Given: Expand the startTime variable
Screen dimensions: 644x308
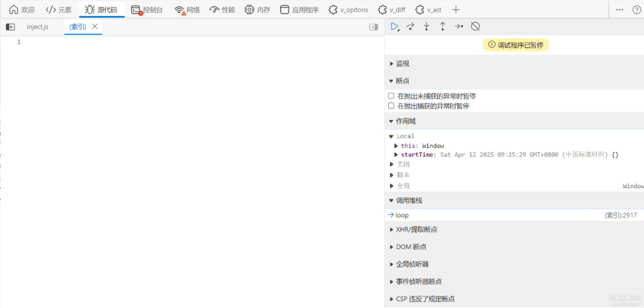Looking at the screenshot, I should [396, 155].
